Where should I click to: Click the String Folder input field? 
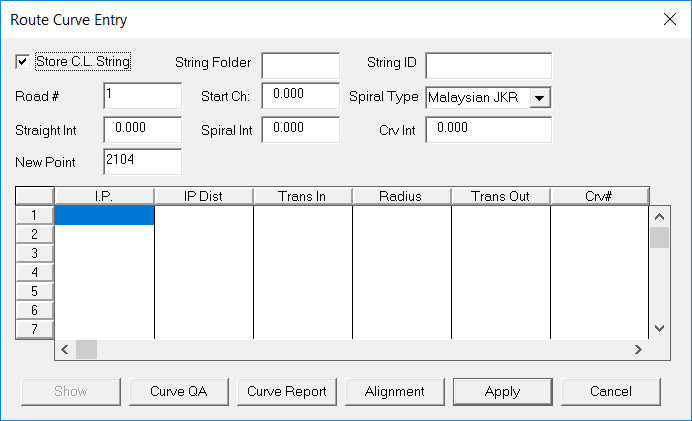(300, 65)
